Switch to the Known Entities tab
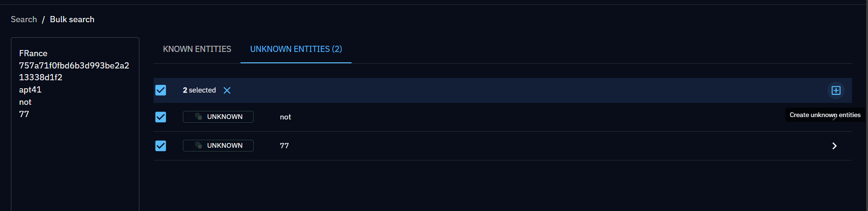The height and width of the screenshot is (211, 868). [197, 49]
